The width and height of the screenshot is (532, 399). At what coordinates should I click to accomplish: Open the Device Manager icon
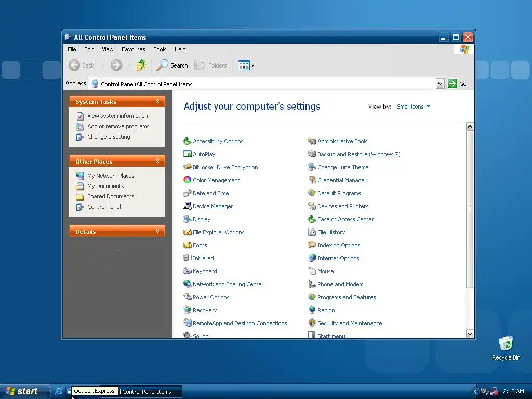[187, 206]
